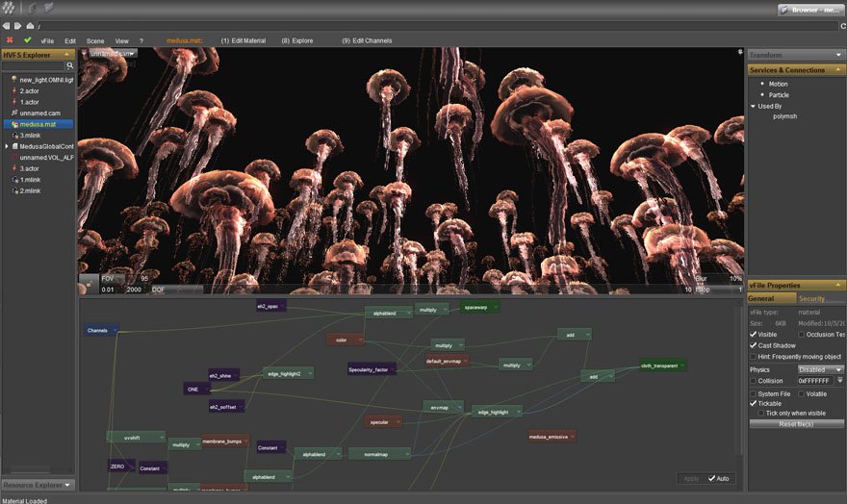Image resolution: width=847 pixels, height=504 pixels.
Task: Open the Scene menu
Action: coord(95,41)
